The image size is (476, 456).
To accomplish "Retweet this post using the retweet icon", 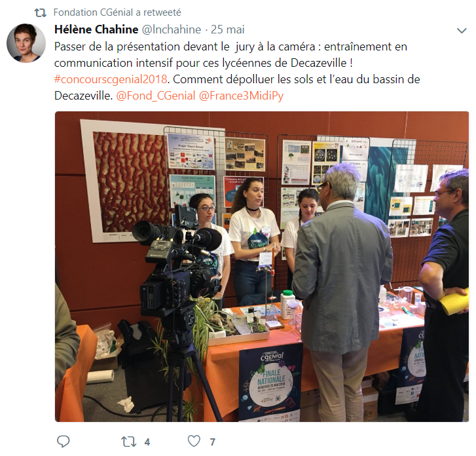I will click(x=129, y=442).
